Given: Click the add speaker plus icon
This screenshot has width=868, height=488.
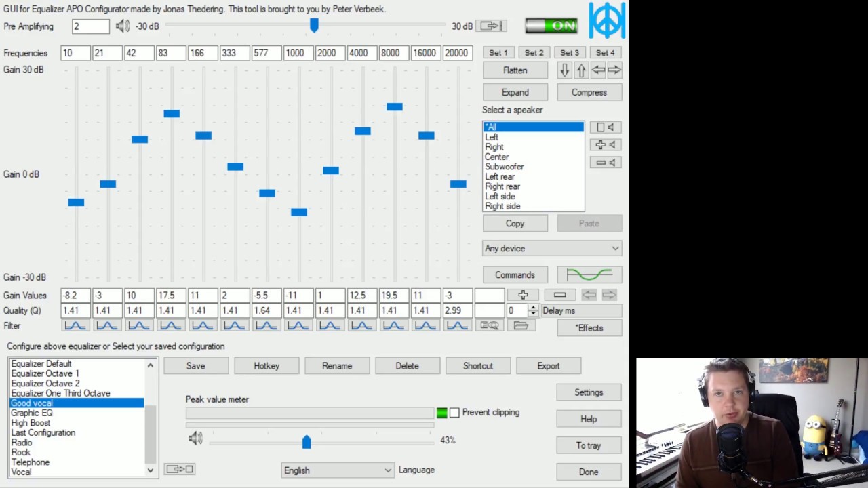Looking at the screenshot, I should point(605,144).
